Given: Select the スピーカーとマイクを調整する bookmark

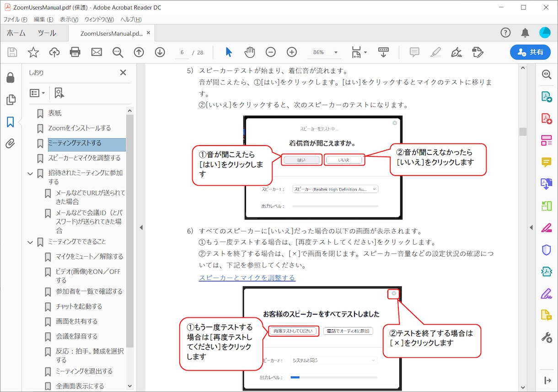Looking at the screenshot, I should (85, 158).
